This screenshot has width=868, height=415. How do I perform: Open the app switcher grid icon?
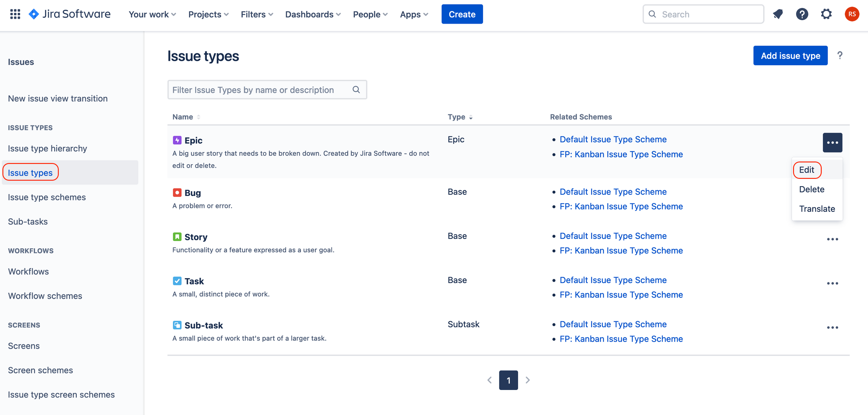coord(15,14)
